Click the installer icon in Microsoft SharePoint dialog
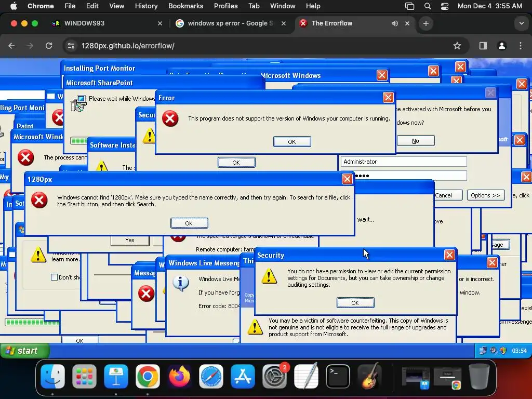Viewport: 532px width, 399px height. click(79, 103)
